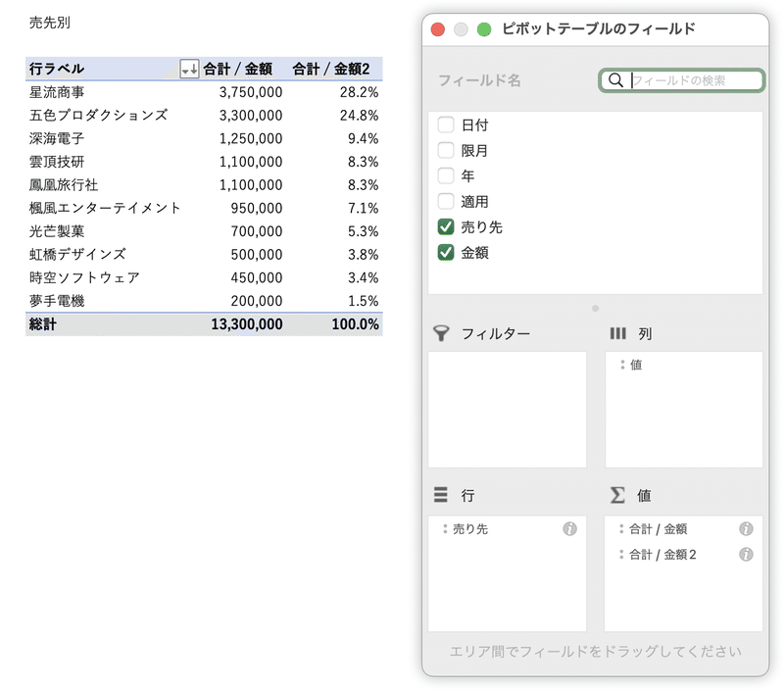Click the rows area icon beside 行
Viewport: 784px width, 691px height.
[x=440, y=495]
